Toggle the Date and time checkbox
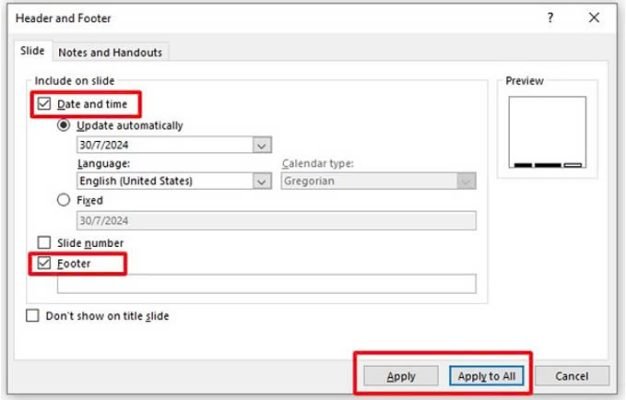 pyautogui.click(x=43, y=104)
